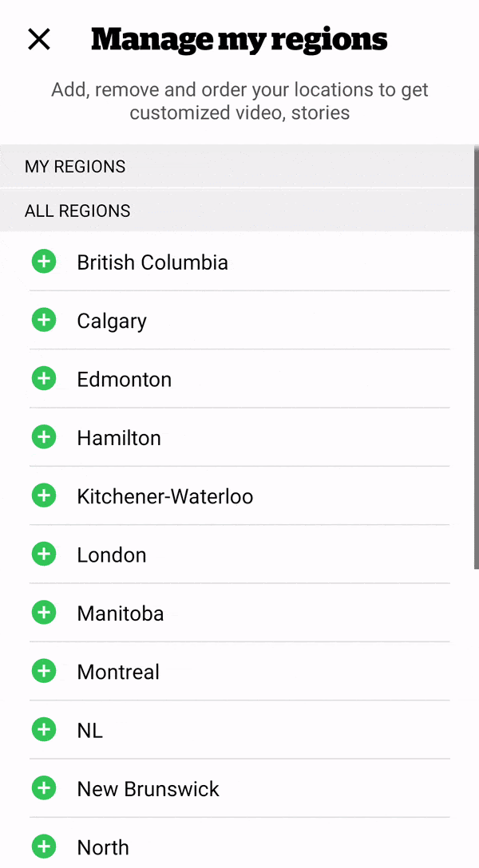Image resolution: width=479 pixels, height=868 pixels.
Task: Add Edmonton using the plus icon
Action: (x=44, y=378)
